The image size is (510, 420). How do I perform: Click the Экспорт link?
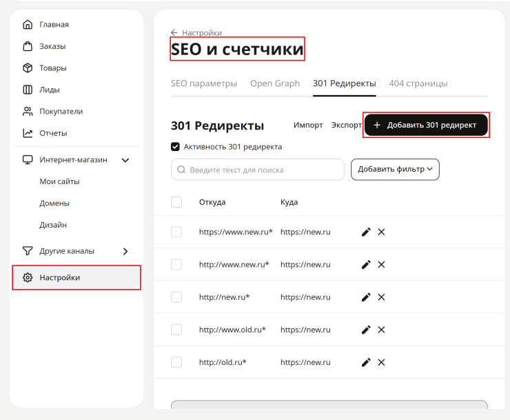(x=347, y=125)
